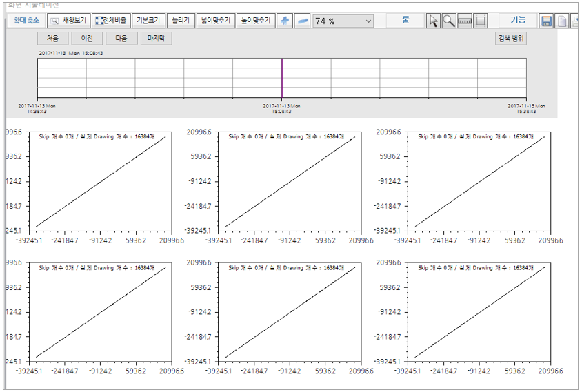The height and width of the screenshot is (392, 582).
Task: Select the magnifier zoom tool
Action: [449, 21]
